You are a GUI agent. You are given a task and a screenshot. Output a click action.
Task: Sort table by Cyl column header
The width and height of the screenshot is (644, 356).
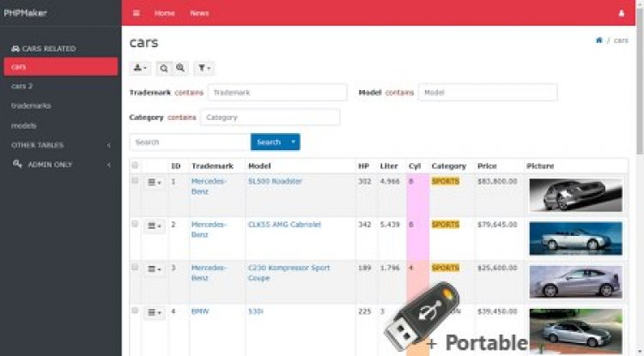(x=415, y=166)
